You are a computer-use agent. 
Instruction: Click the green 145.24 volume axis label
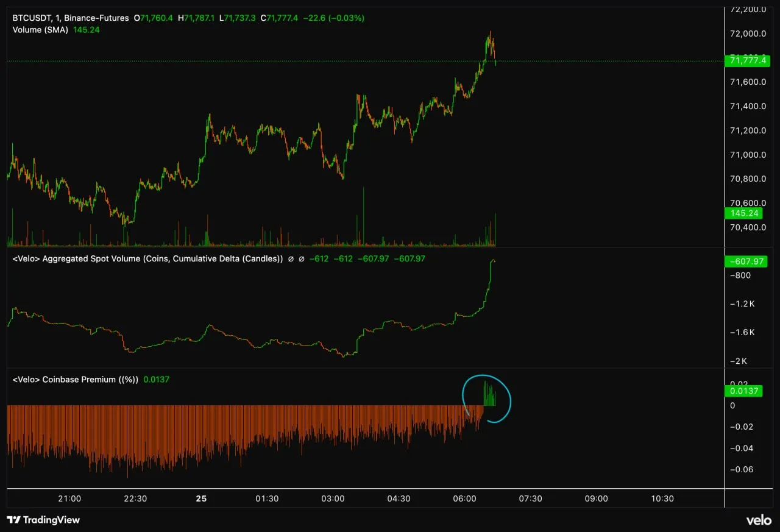745,213
